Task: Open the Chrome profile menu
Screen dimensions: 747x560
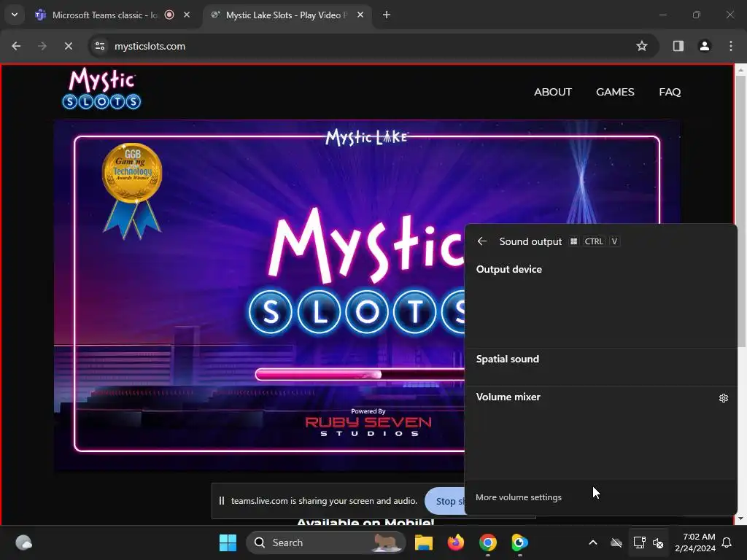Action: (x=704, y=46)
